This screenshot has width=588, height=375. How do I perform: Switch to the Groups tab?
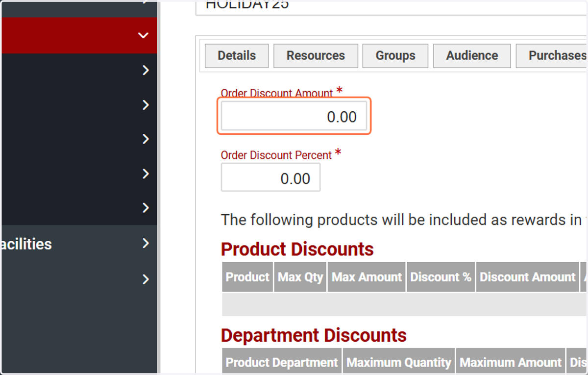pos(395,56)
